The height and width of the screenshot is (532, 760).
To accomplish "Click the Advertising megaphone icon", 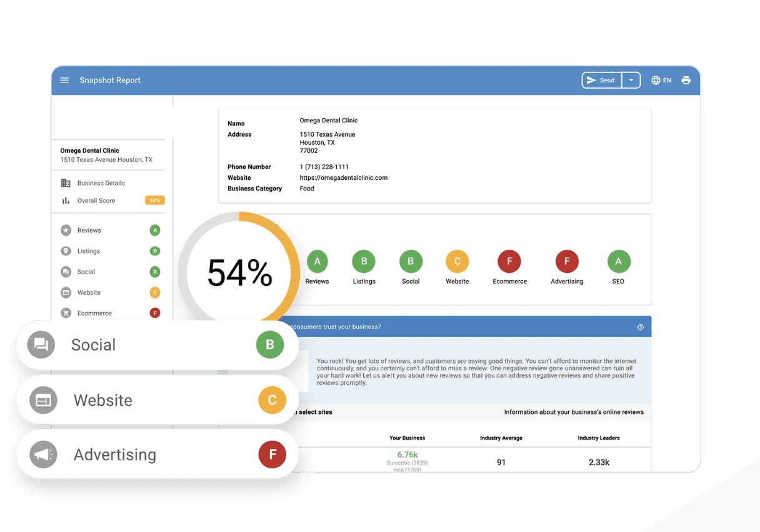I will [x=43, y=455].
